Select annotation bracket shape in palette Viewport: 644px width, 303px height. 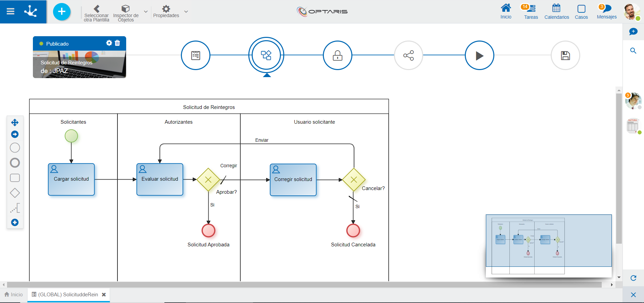(15, 208)
